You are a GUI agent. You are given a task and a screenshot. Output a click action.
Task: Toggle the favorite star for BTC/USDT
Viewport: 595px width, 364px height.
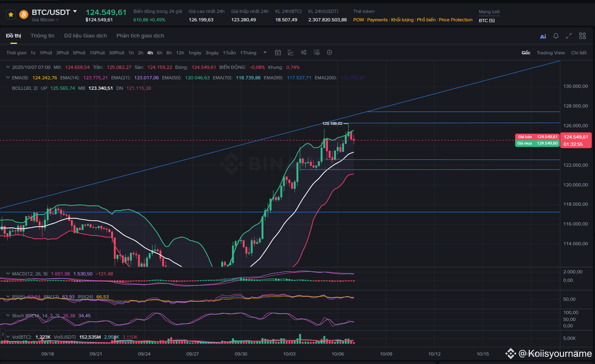pos(11,15)
